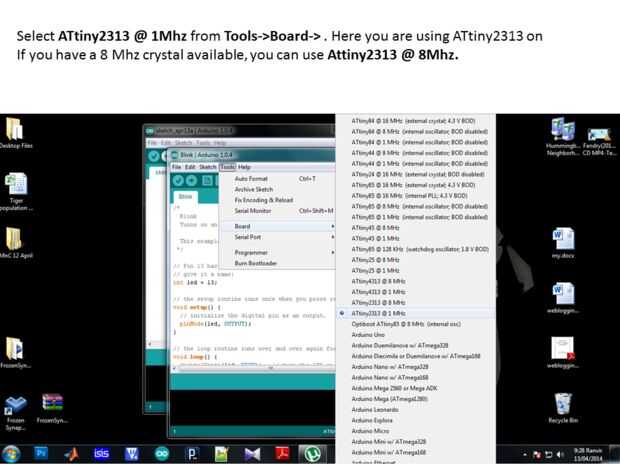The width and height of the screenshot is (620, 465).
Task: Choose Archive Sketch from Tools menu
Action: pos(278,189)
